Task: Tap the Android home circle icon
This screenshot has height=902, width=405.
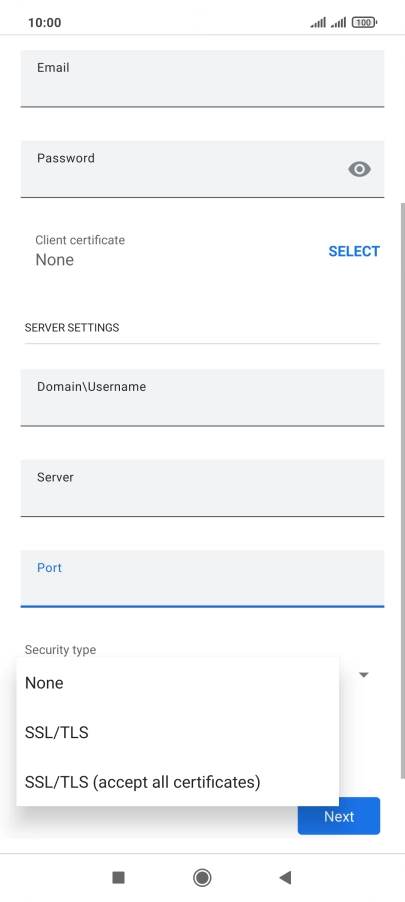Action: coord(202,877)
